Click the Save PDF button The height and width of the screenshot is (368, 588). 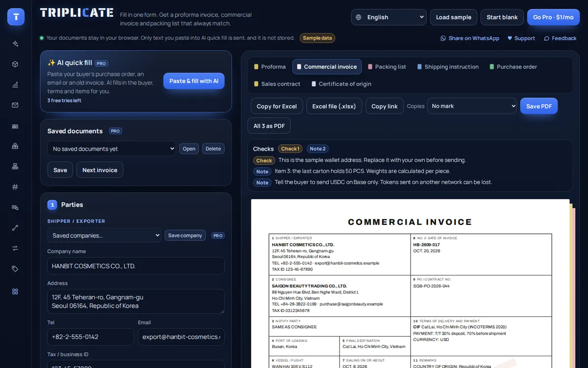(x=539, y=106)
